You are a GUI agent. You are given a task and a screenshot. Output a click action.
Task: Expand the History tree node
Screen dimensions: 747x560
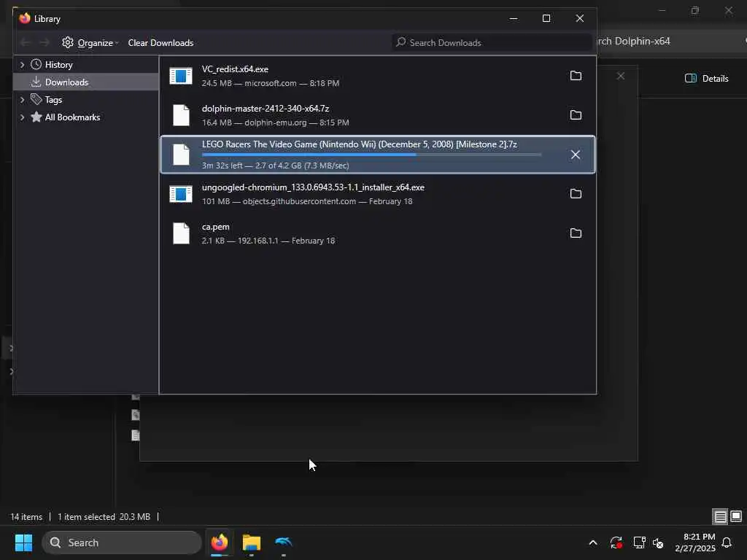(22, 65)
